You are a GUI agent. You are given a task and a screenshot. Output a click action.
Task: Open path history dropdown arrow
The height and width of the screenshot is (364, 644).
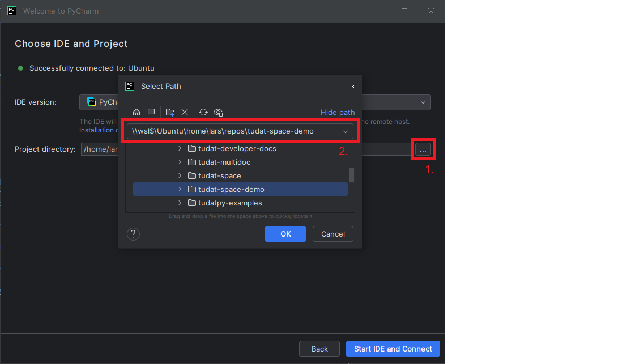(x=346, y=131)
